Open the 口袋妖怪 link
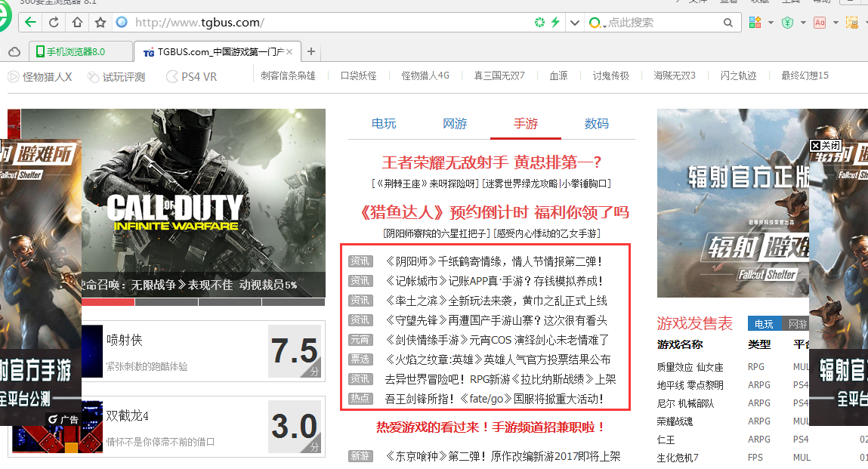The image size is (868, 469). (x=358, y=76)
